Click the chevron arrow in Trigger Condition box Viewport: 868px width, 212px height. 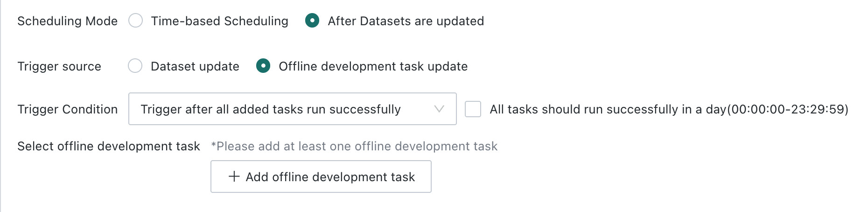tap(439, 109)
